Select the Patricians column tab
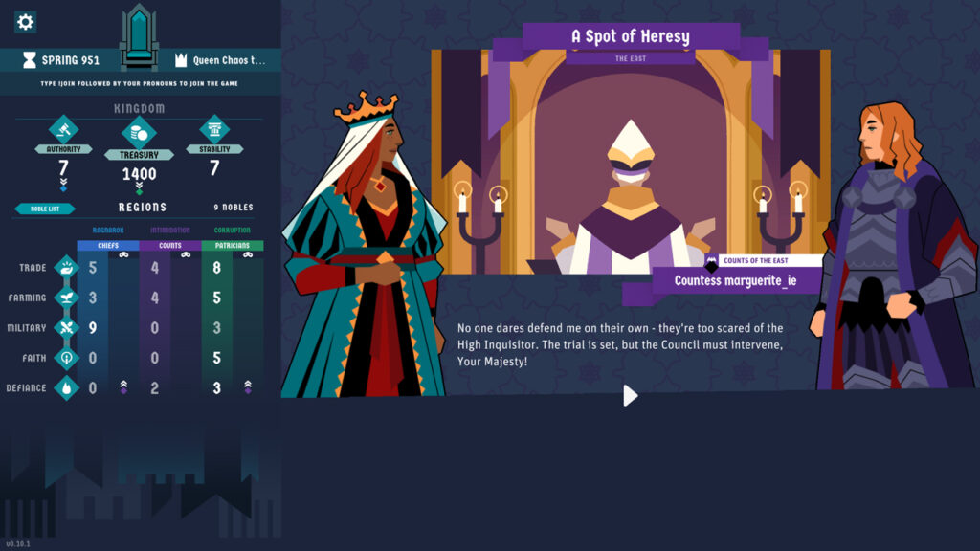The width and height of the screenshot is (980, 551). (233, 246)
